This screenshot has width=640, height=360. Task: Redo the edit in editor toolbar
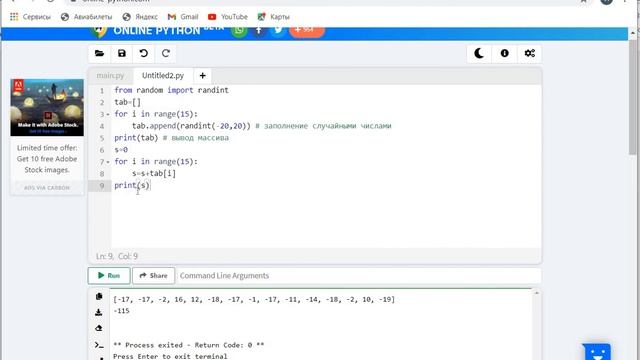coord(166,53)
